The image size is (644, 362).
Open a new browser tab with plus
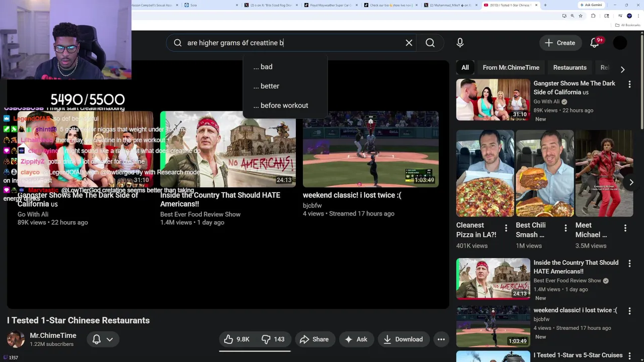tap(545, 5)
